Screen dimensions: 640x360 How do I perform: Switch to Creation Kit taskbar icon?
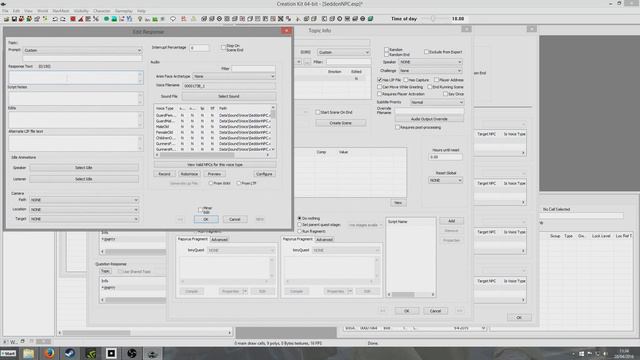[x=152, y=353]
